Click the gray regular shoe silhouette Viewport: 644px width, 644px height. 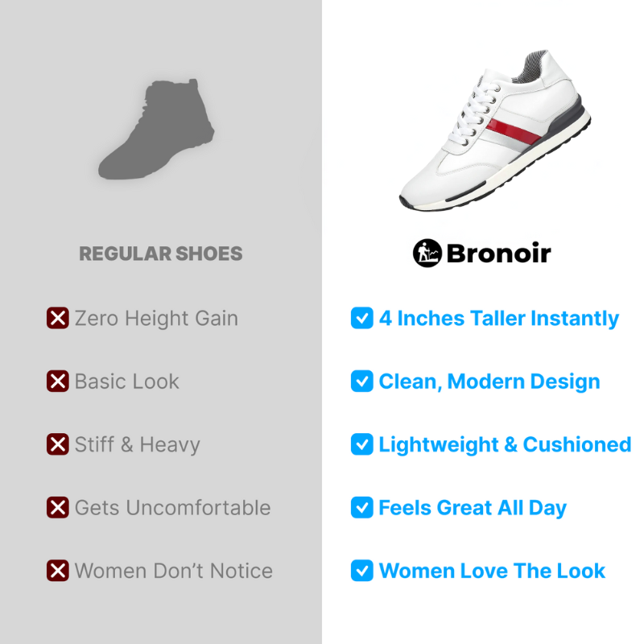[x=156, y=129]
